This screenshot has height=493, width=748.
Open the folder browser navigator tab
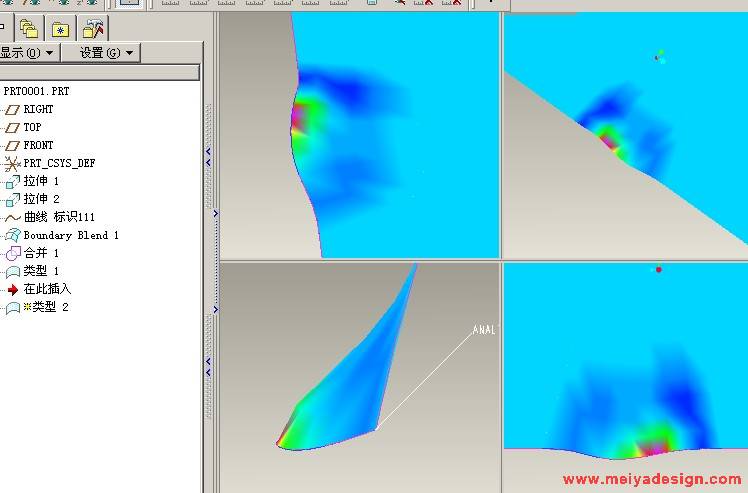click(30, 29)
